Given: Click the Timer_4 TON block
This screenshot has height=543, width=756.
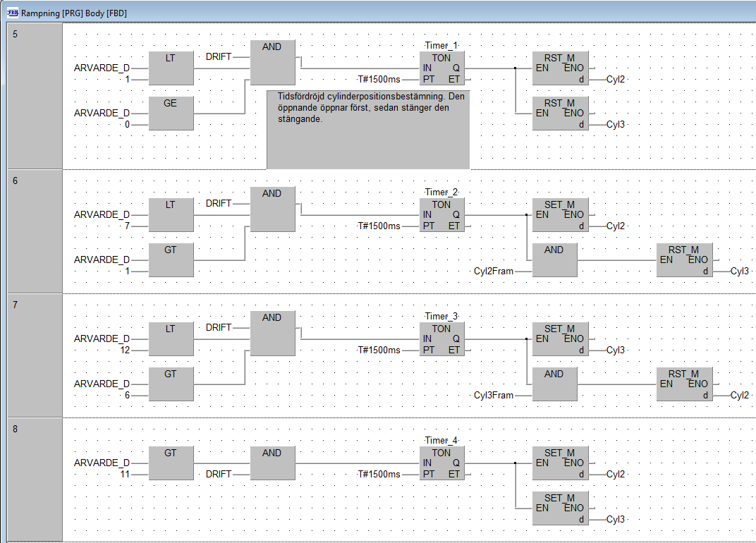Looking at the screenshot, I should click(441, 463).
